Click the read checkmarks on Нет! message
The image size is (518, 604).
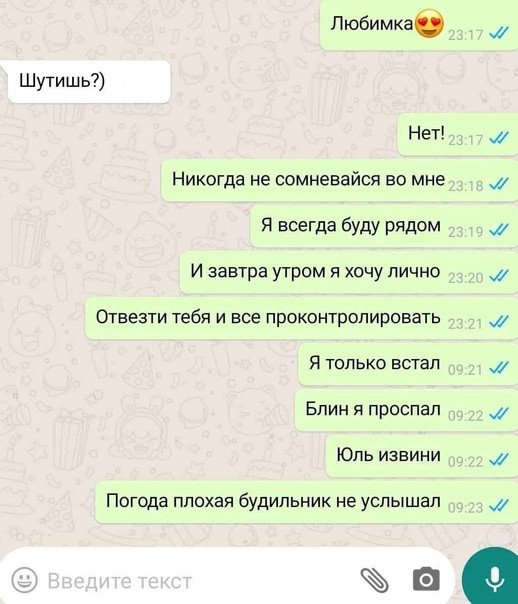click(499, 138)
